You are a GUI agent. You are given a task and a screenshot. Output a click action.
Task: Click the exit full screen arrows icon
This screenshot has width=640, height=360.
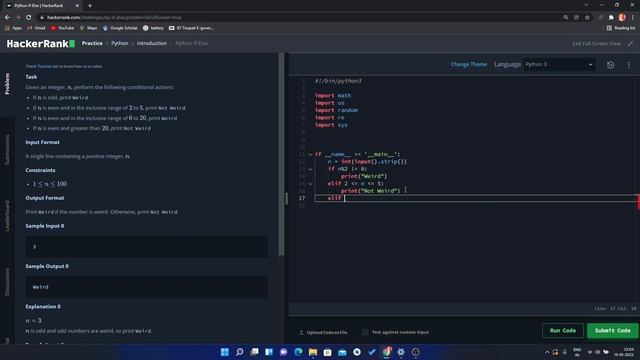click(630, 43)
